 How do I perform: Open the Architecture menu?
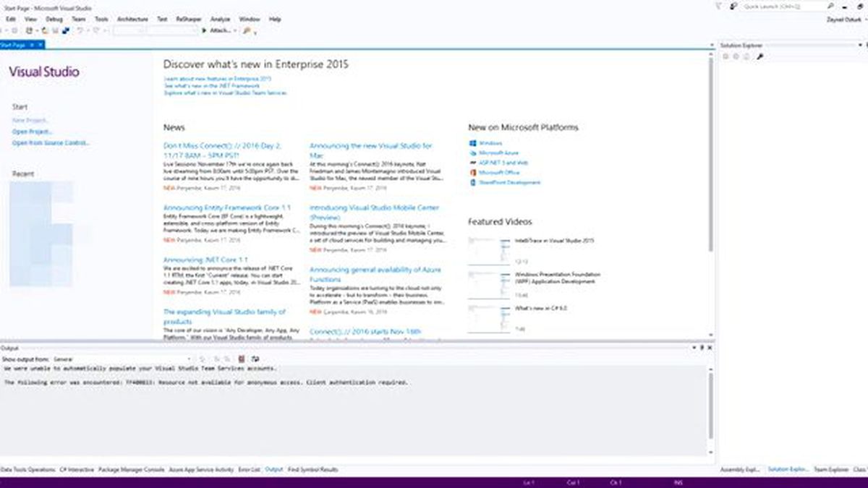coord(132,19)
